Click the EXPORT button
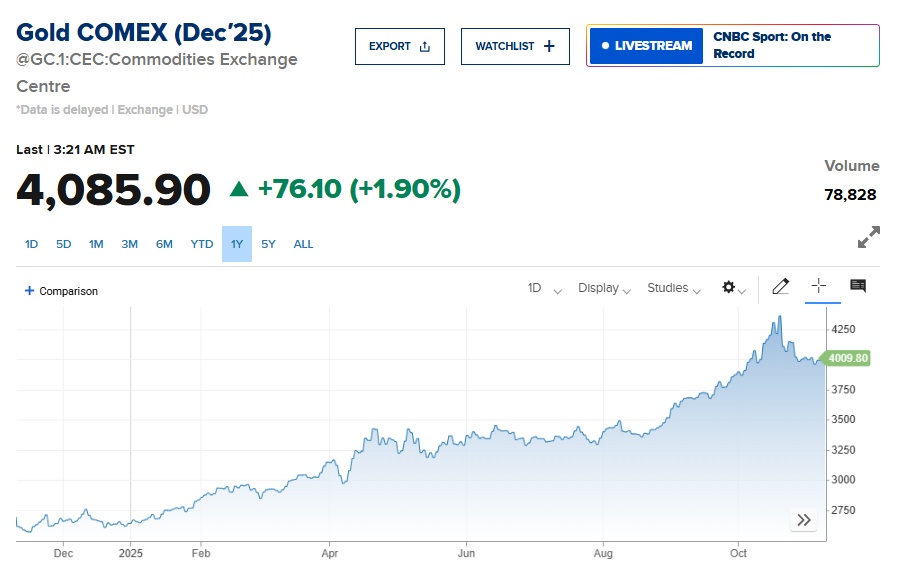The image size is (898, 563). point(400,46)
